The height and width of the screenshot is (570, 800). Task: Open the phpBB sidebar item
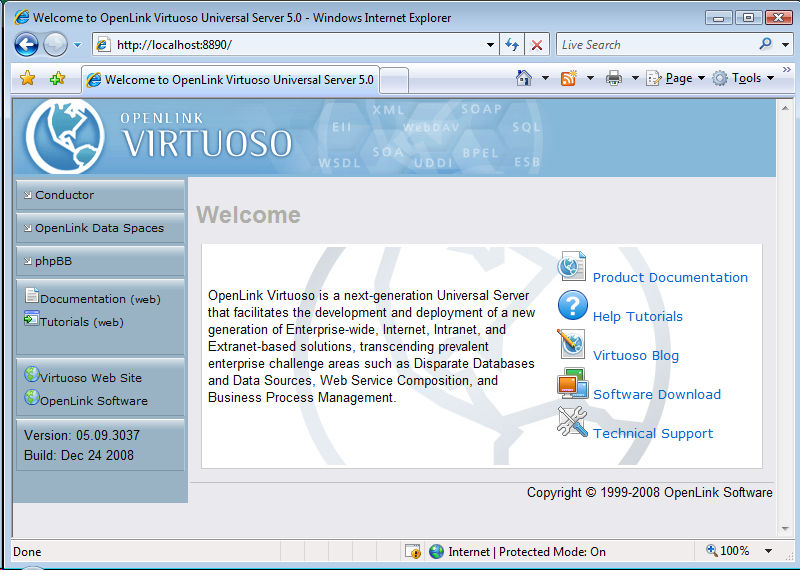pos(101,261)
